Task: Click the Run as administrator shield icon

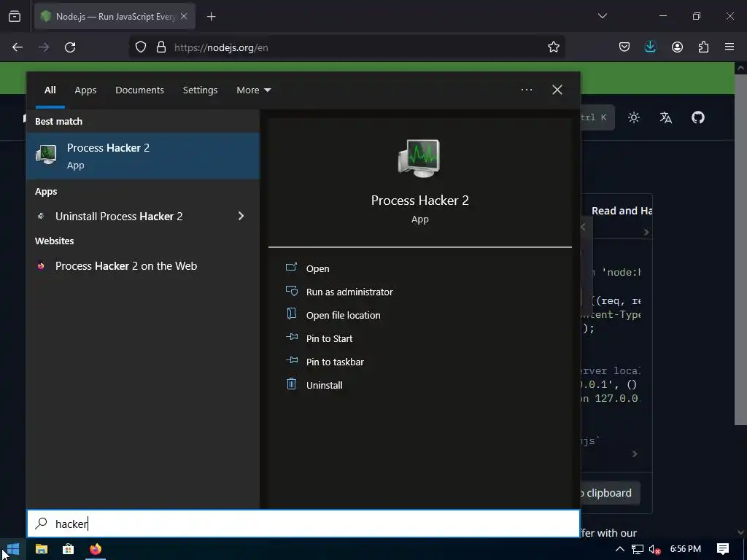Action: click(x=292, y=291)
